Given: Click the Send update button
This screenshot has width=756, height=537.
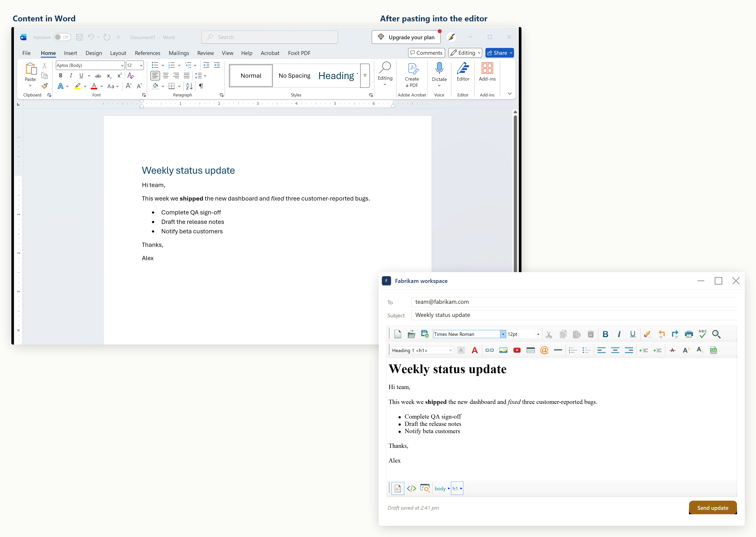Looking at the screenshot, I should (713, 508).
